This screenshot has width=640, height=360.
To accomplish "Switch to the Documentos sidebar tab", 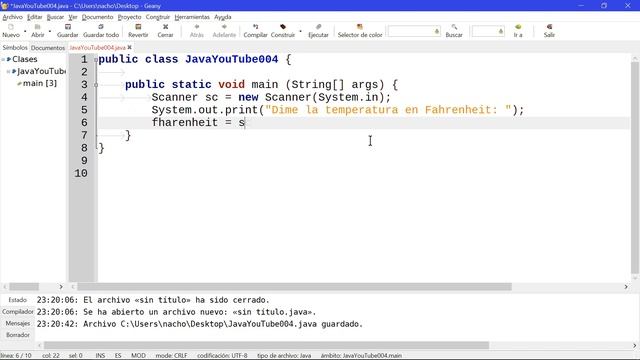I will (x=48, y=48).
